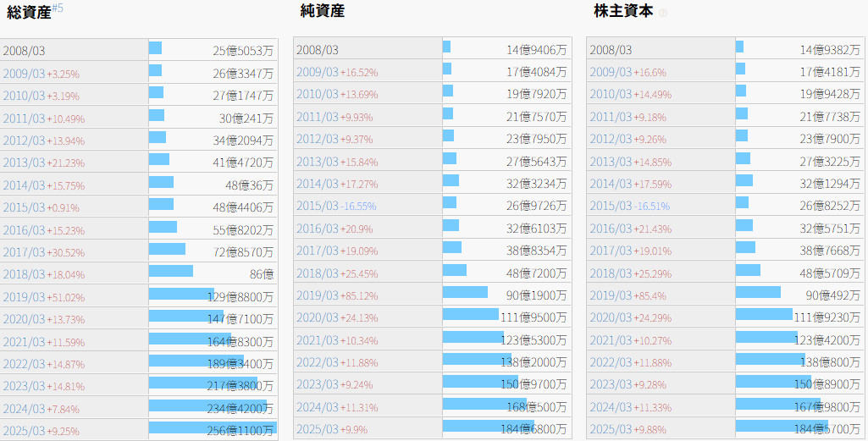The image size is (868, 441).
Task: Click the help icon beside 株主資本
Action: tap(663, 13)
